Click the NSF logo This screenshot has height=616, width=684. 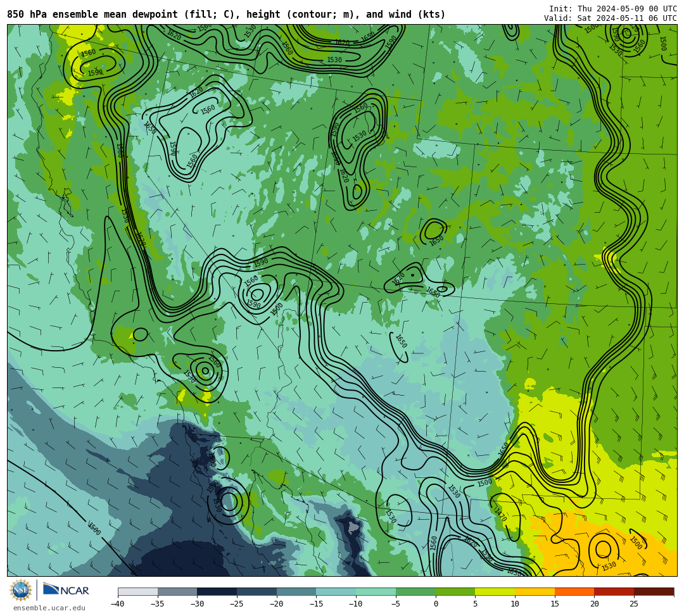21,590
